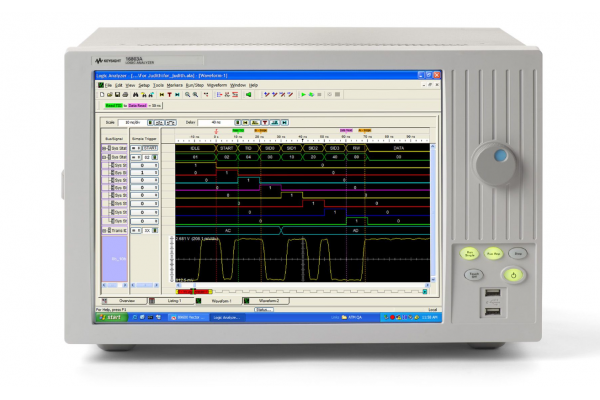Click the Touch Off front-panel button

pos(474,274)
